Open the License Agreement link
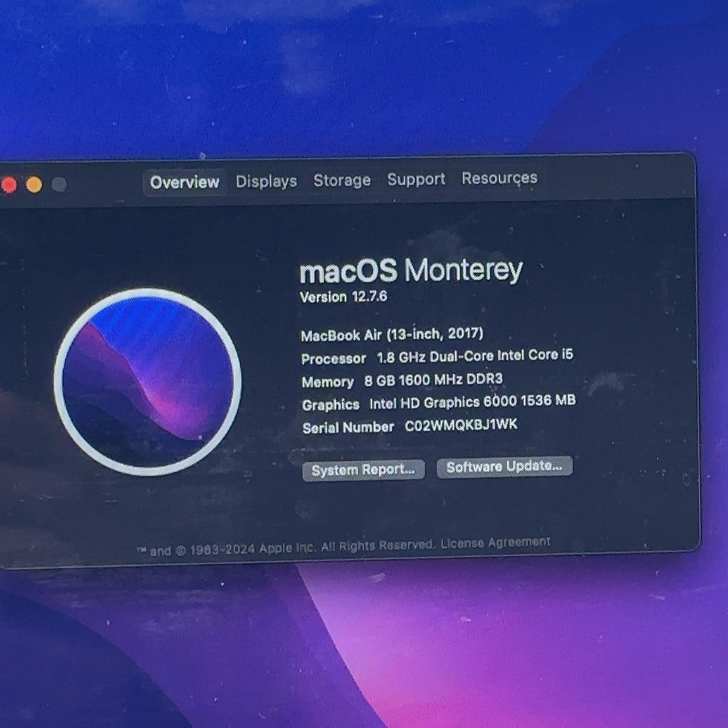The image size is (728, 728). tap(496, 543)
